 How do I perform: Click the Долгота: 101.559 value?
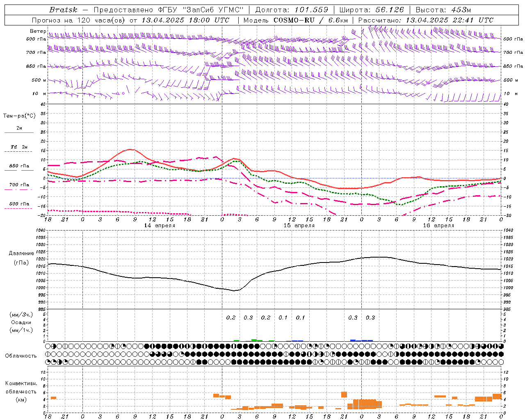click(292, 10)
